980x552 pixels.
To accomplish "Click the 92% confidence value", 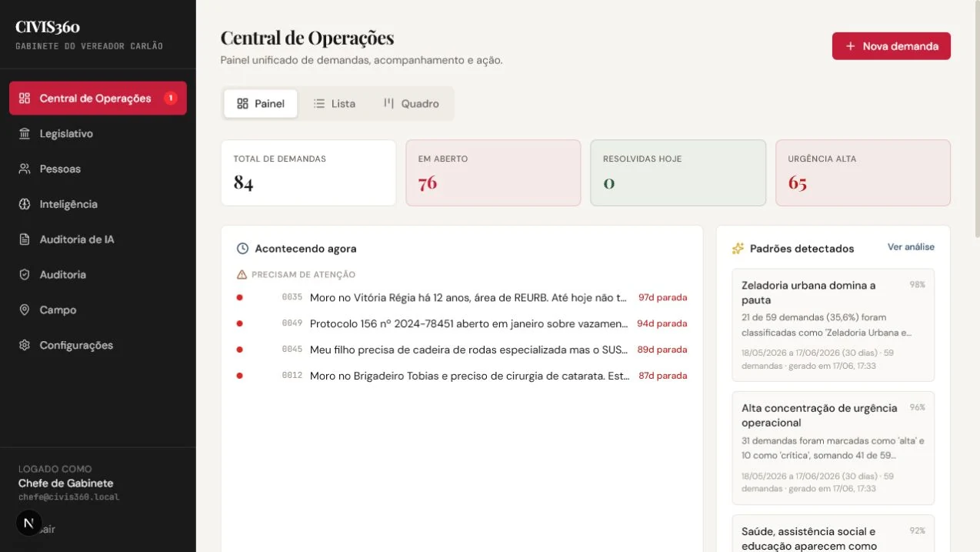I will (x=917, y=531).
